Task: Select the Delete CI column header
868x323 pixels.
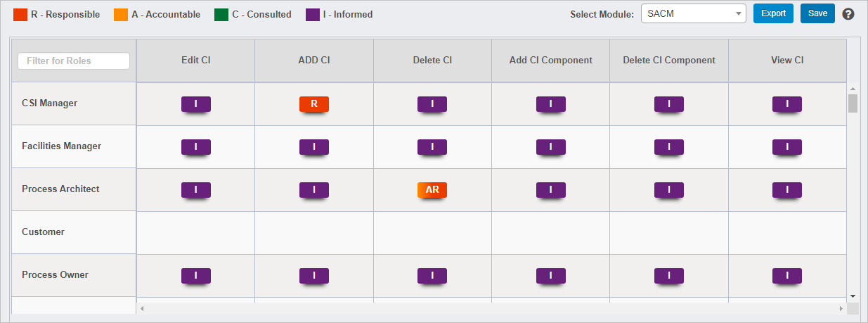Action: (x=432, y=61)
